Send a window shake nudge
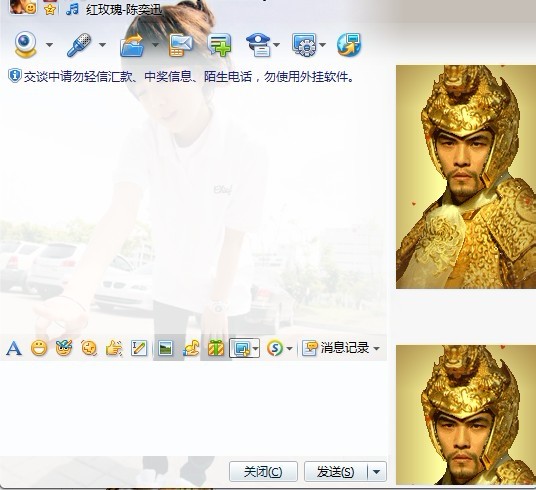Viewport: 536px width, 490px height. (x=89, y=348)
